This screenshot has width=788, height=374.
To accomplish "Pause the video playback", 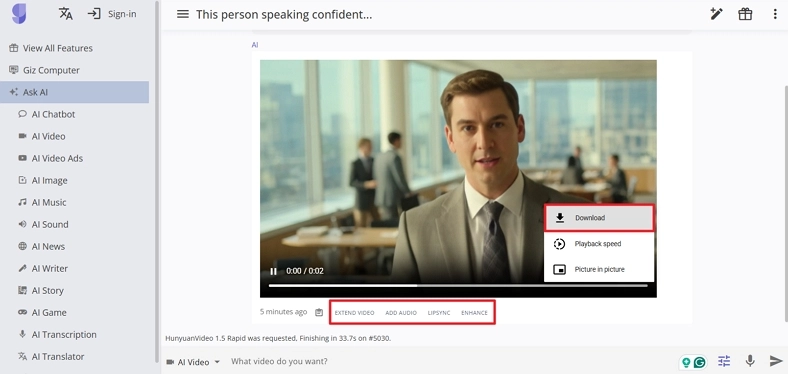I will tap(273, 271).
